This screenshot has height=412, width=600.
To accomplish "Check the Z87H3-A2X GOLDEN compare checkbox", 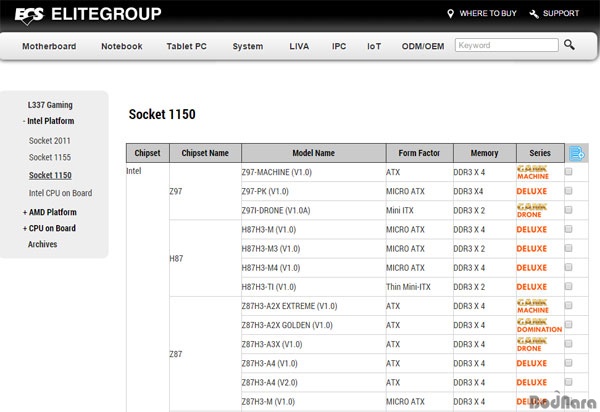I will pyautogui.click(x=569, y=324).
